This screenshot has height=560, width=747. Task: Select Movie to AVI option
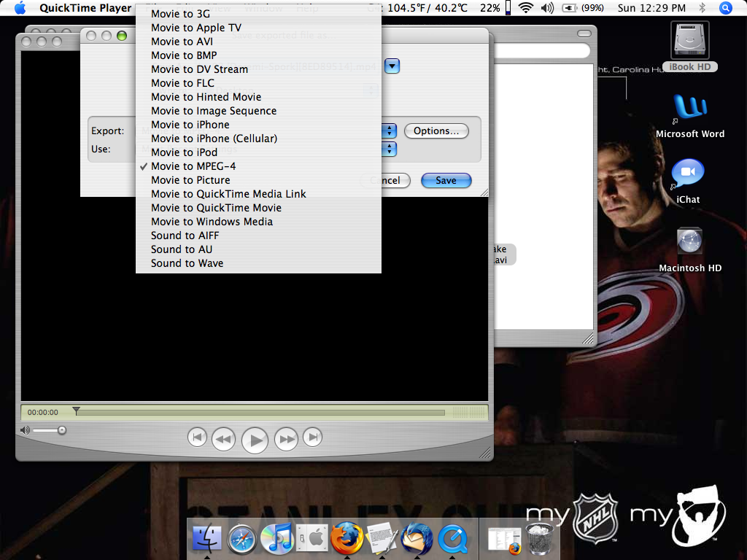click(x=258, y=42)
